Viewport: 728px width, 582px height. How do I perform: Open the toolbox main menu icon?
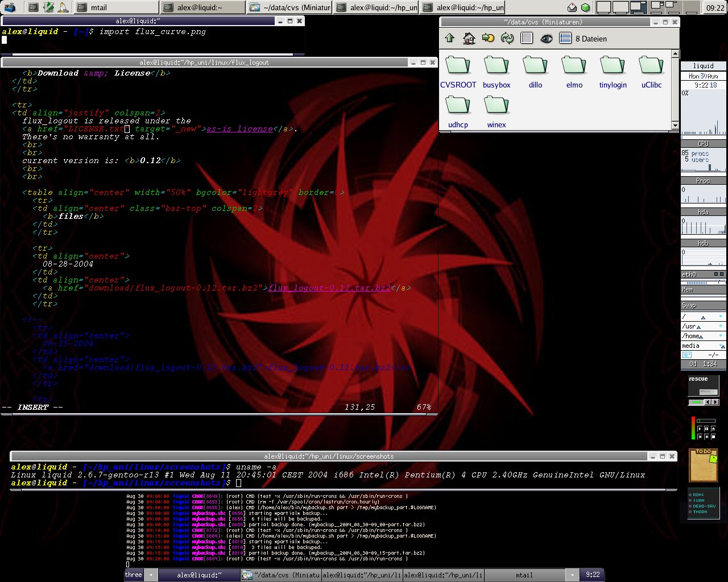[10, 7]
